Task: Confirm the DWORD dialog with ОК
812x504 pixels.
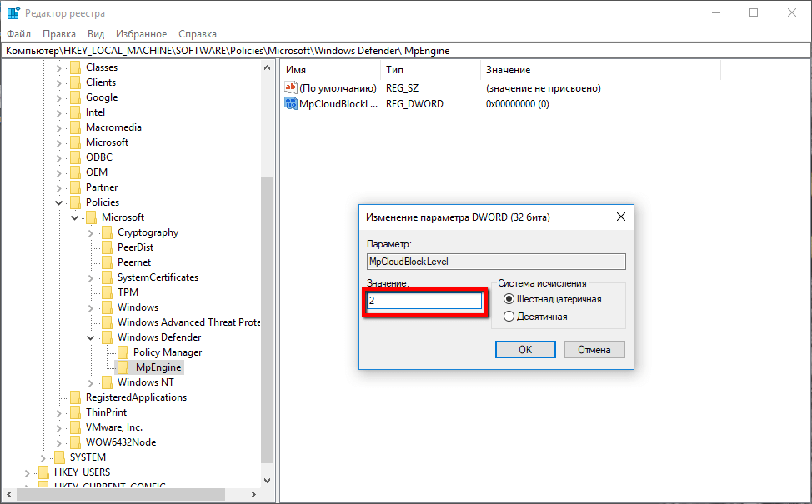Action: 525,349
